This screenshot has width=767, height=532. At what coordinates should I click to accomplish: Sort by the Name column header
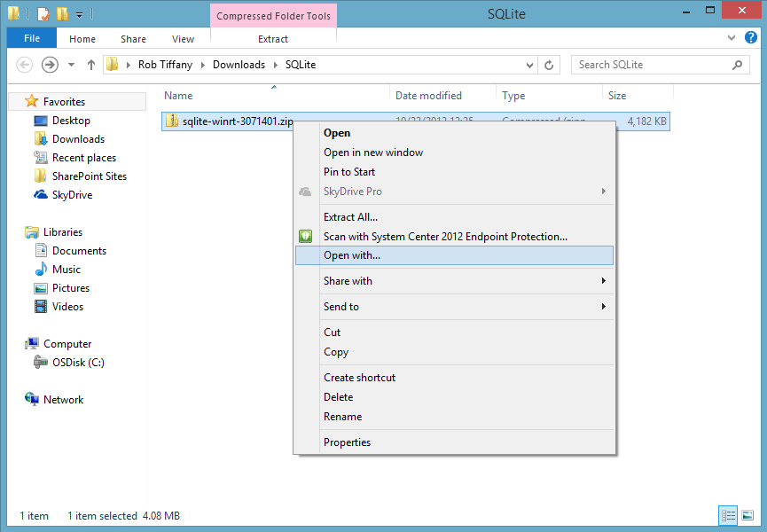[x=274, y=96]
